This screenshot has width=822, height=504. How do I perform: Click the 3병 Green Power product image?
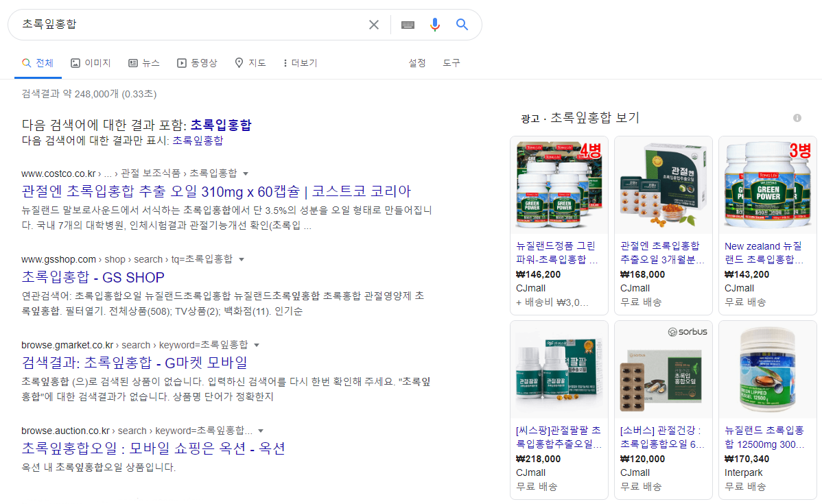pyautogui.click(x=768, y=185)
